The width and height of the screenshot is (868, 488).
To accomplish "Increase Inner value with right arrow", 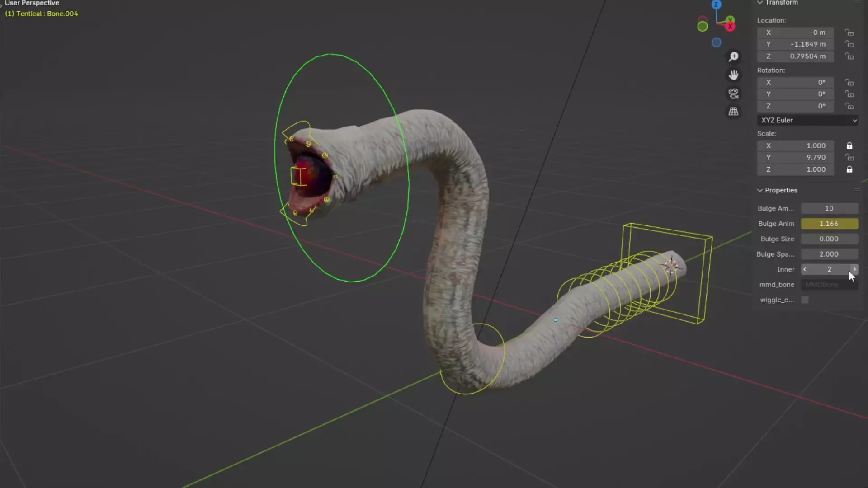I will click(854, 269).
